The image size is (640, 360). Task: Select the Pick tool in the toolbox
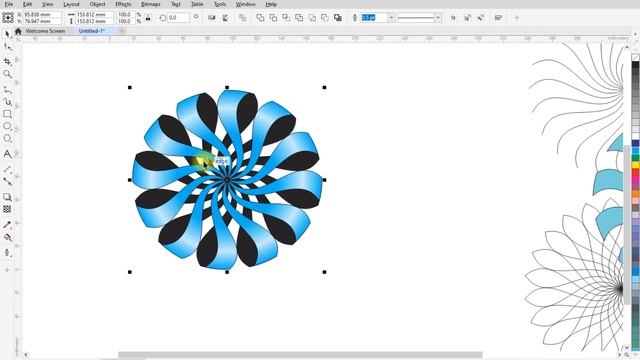[7, 34]
